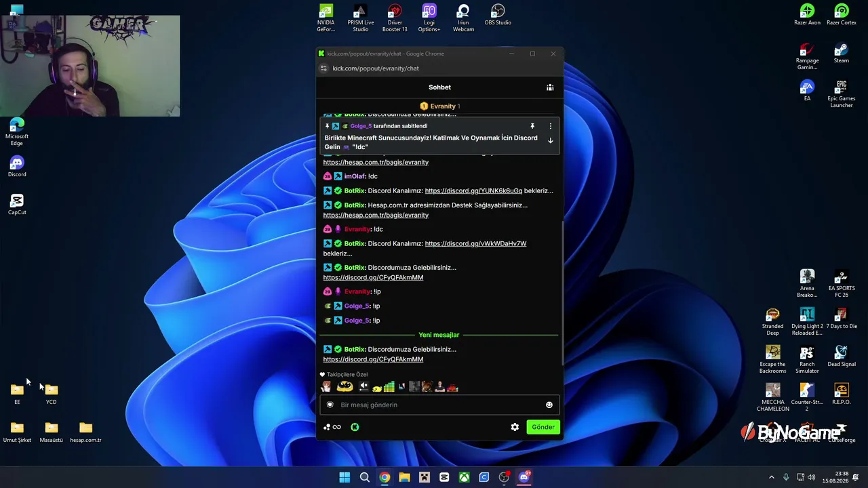Open the discord.gg/CFyQFAkmMM link under 'Yeni mesajlar'
The height and width of the screenshot is (488, 868).
tap(373, 360)
